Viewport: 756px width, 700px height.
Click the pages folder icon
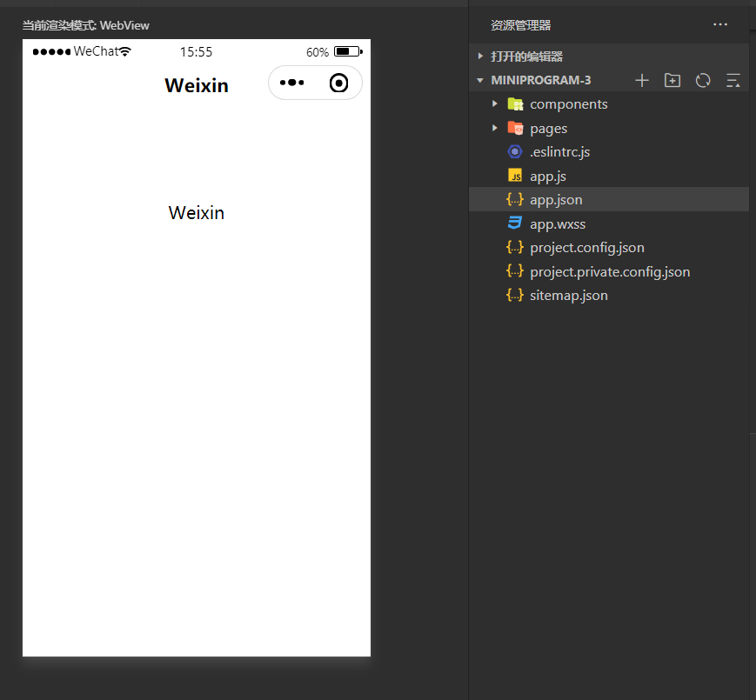[515, 128]
